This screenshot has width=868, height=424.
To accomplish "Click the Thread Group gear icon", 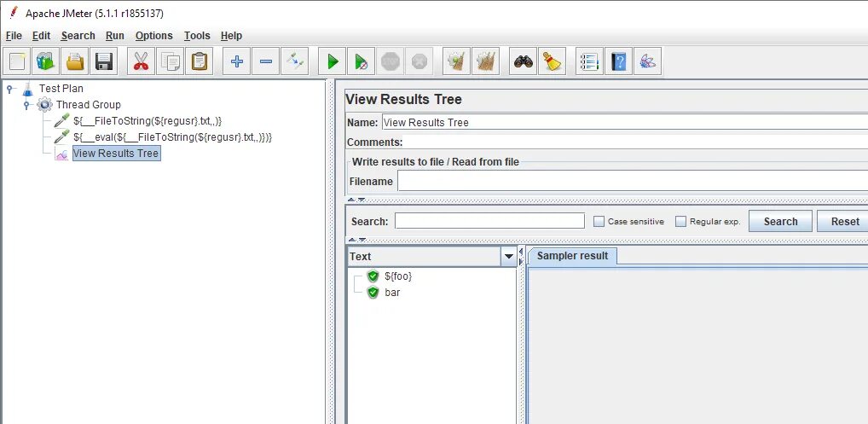I will point(45,105).
